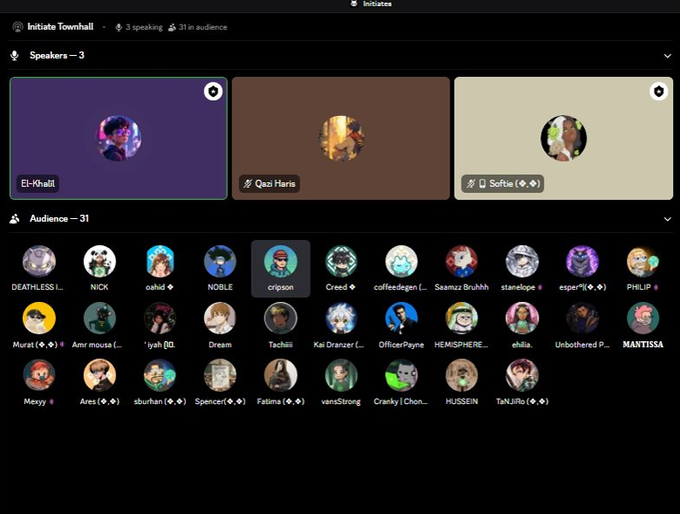Click moderator shield badge on El-Khalil tile
Image resolution: width=680 pixels, height=514 pixels.
pos(213,92)
